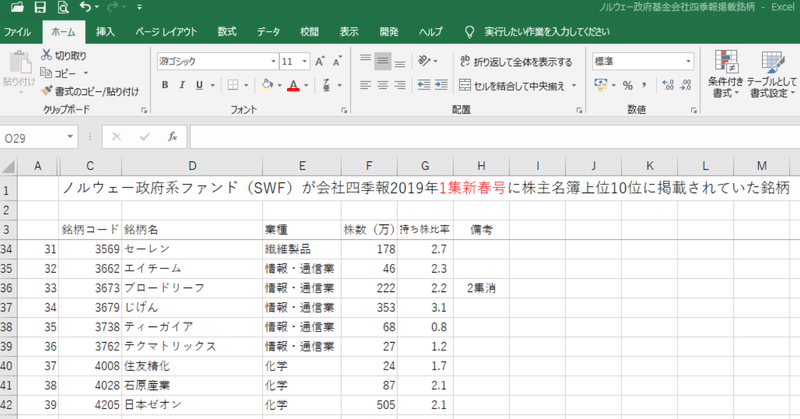The image size is (800, 419).
Task: Click 書式のコピー/貼り付け format painter
Action: [90, 91]
